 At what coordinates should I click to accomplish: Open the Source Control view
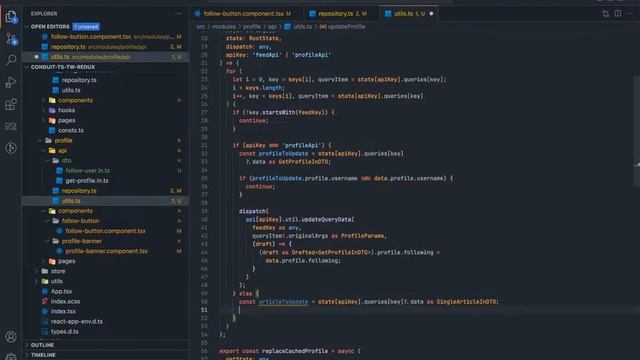[11, 39]
